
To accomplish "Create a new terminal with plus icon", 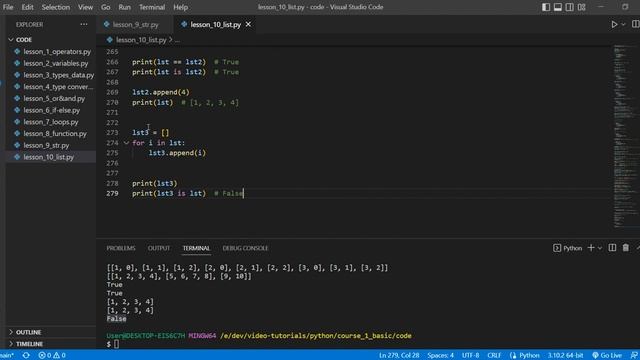I will pos(591,248).
